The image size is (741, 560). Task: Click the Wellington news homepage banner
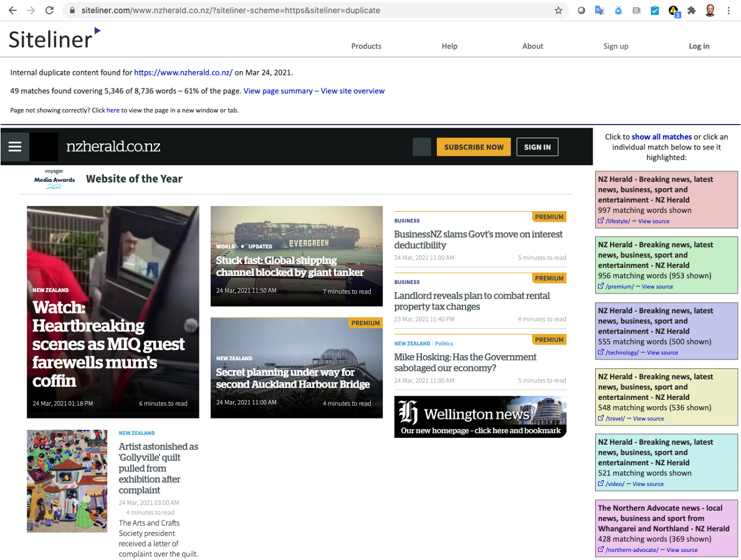tap(480, 417)
